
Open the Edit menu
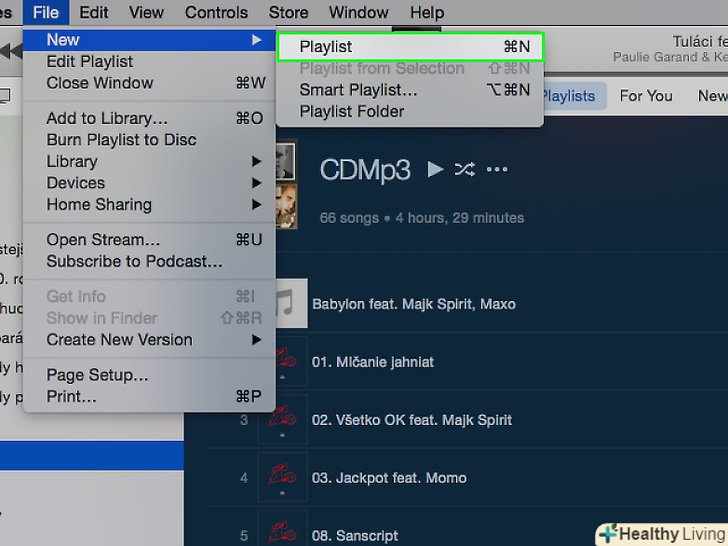93,12
